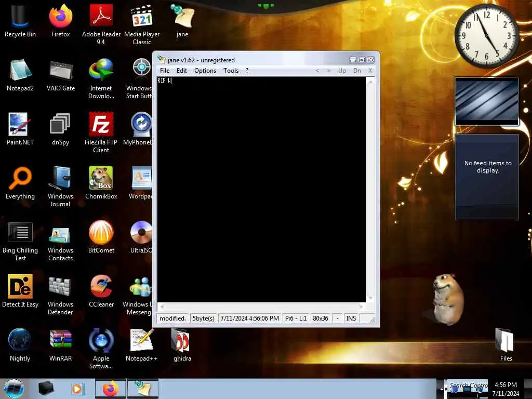This screenshot has height=399, width=532.
Task: Open Windows Live Messenger icon
Action: (138, 295)
